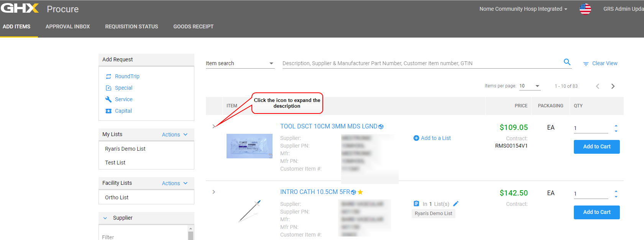Screen dimensions: 644x240
Task: Click the Service wrench icon
Action: click(x=108, y=99)
